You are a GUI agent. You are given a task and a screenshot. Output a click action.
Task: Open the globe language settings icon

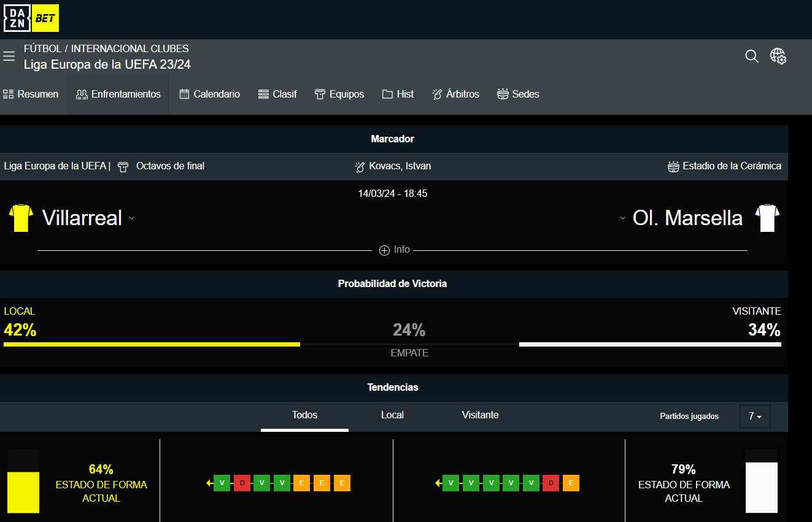(x=778, y=56)
